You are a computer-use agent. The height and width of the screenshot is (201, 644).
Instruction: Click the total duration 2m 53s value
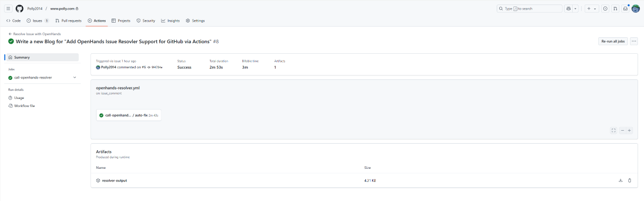[217, 67]
